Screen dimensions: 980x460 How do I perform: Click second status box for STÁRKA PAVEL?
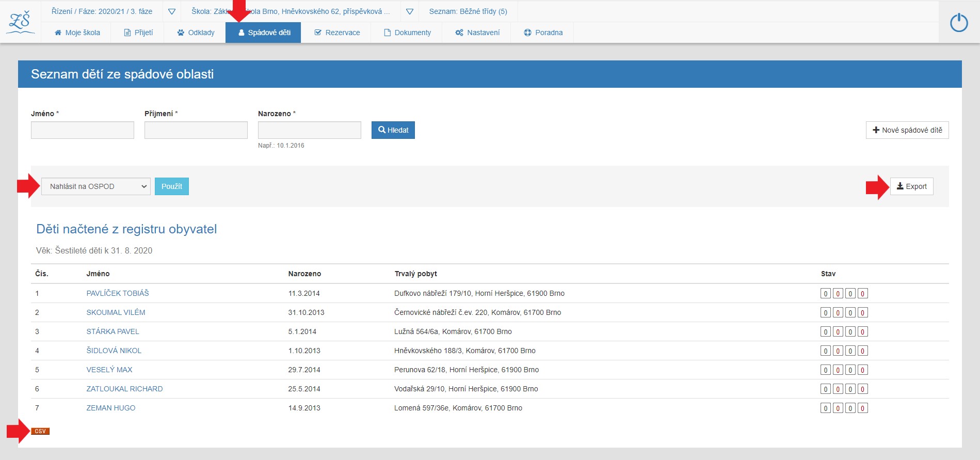[x=838, y=332]
